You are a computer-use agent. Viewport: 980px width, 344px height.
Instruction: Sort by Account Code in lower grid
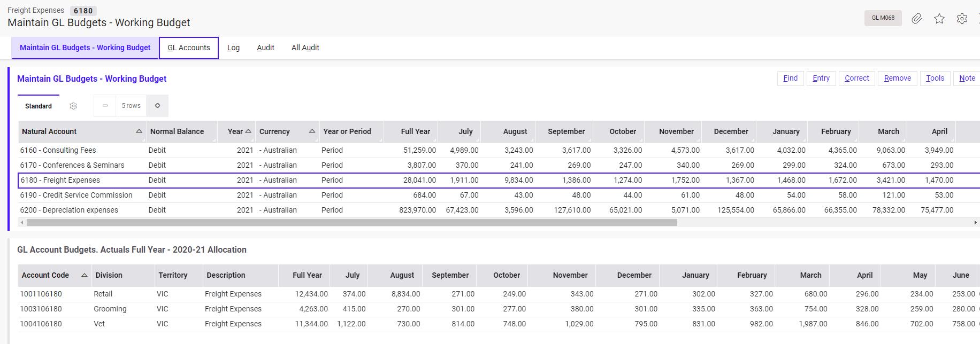[84, 275]
